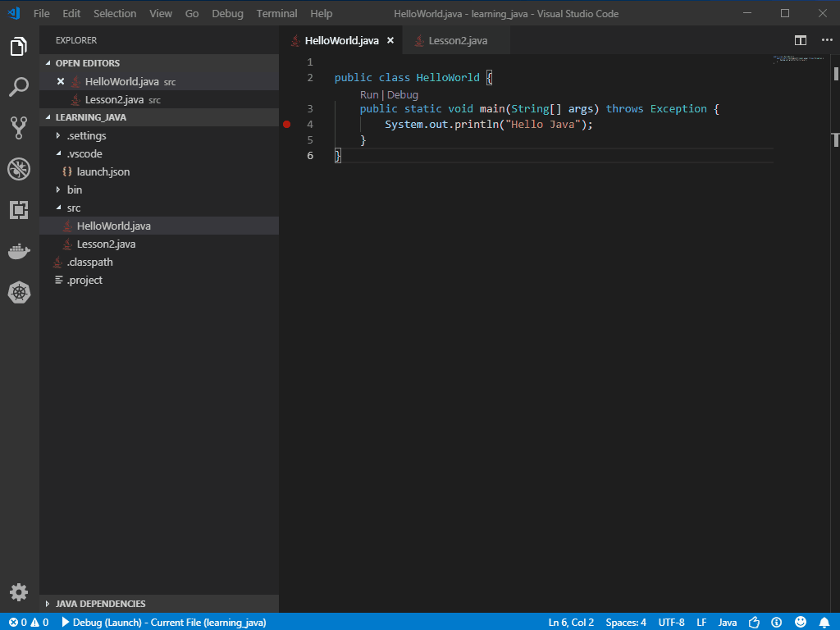Collapse the src folder

[x=74, y=208]
